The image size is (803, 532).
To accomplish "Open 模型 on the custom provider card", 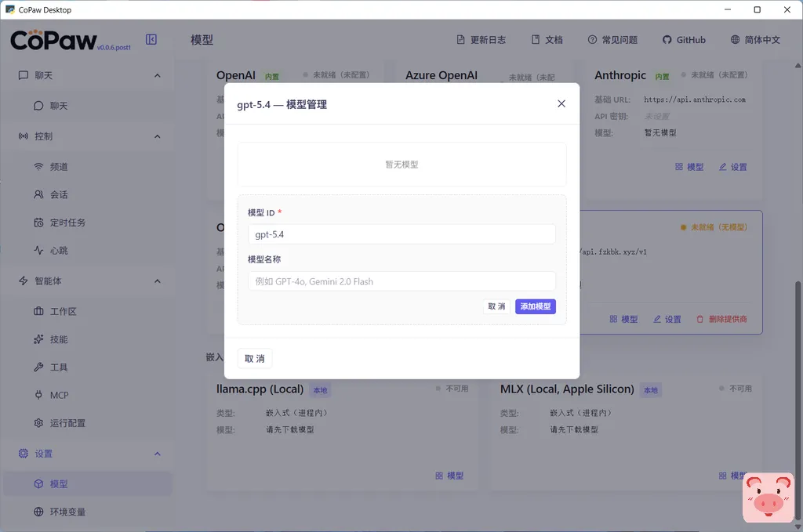I will point(623,319).
